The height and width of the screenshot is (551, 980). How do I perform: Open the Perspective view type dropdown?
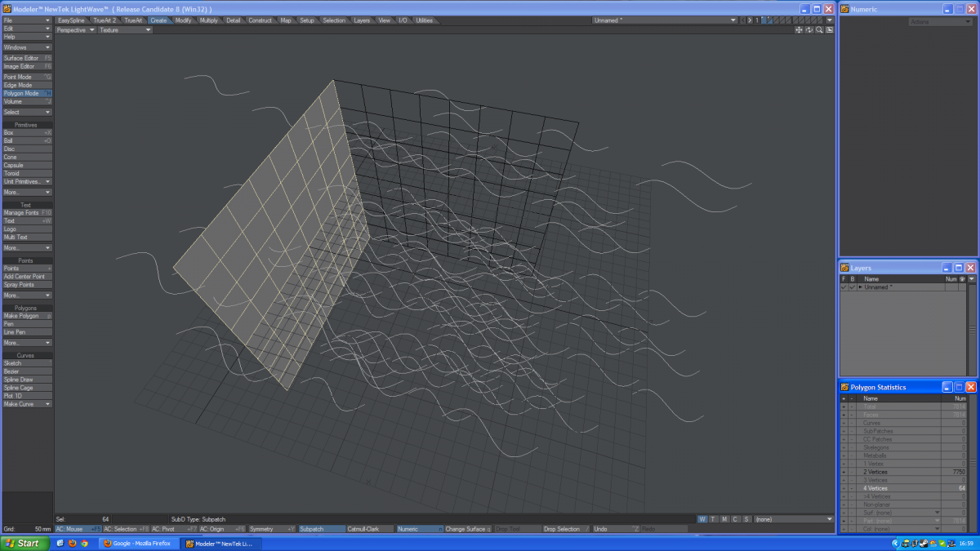(x=75, y=29)
